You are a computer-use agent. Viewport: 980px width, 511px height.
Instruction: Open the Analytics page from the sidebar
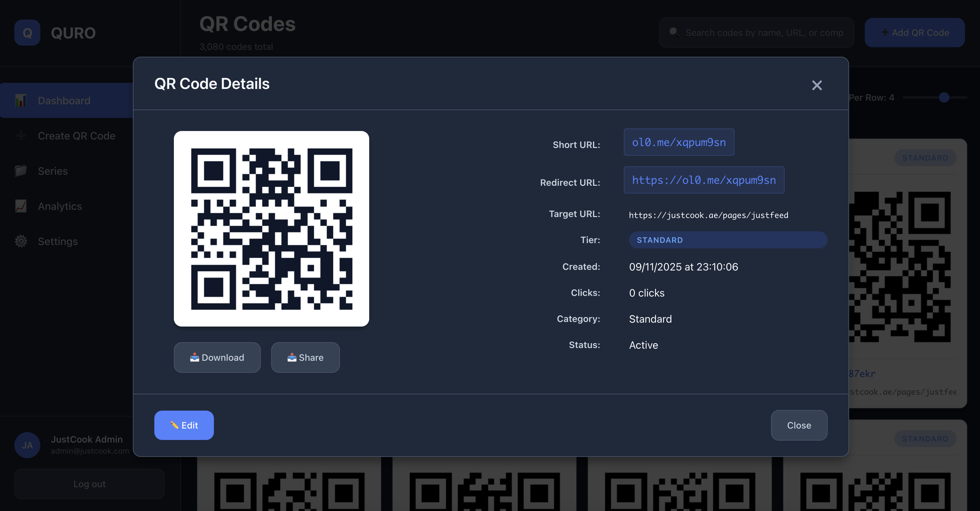tap(60, 206)
